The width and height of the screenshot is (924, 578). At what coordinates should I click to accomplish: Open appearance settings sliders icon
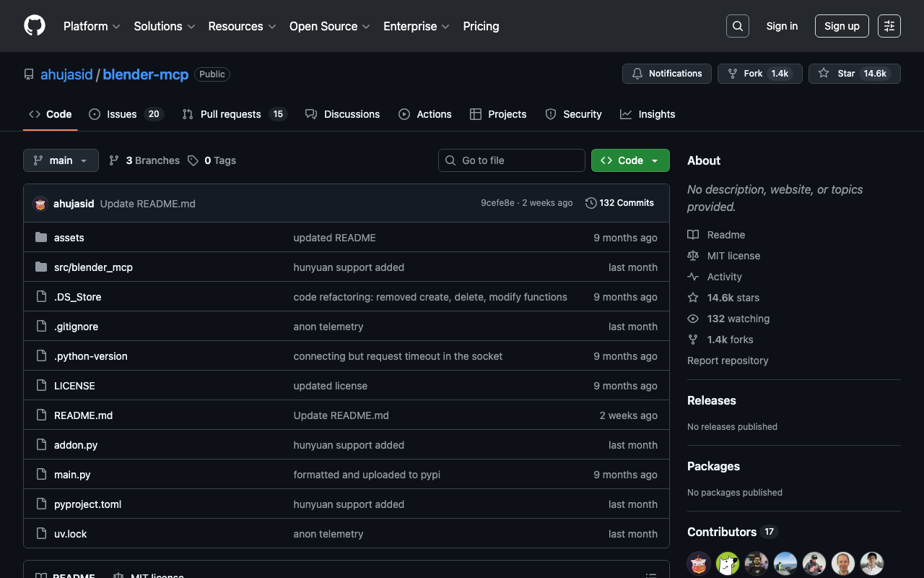point(889,26)
